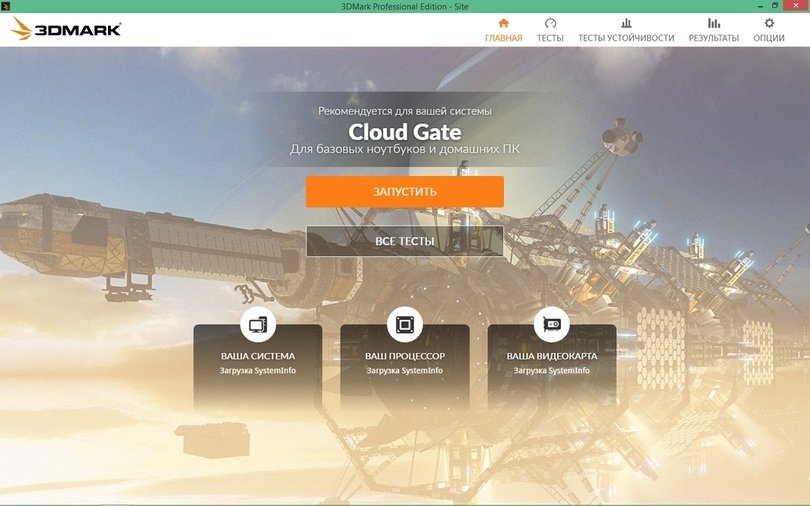Click the ВСЕ ТЕСТЫ button
Image resolution: width=810 pixels, height=506 pixels.
click(404, 241)
